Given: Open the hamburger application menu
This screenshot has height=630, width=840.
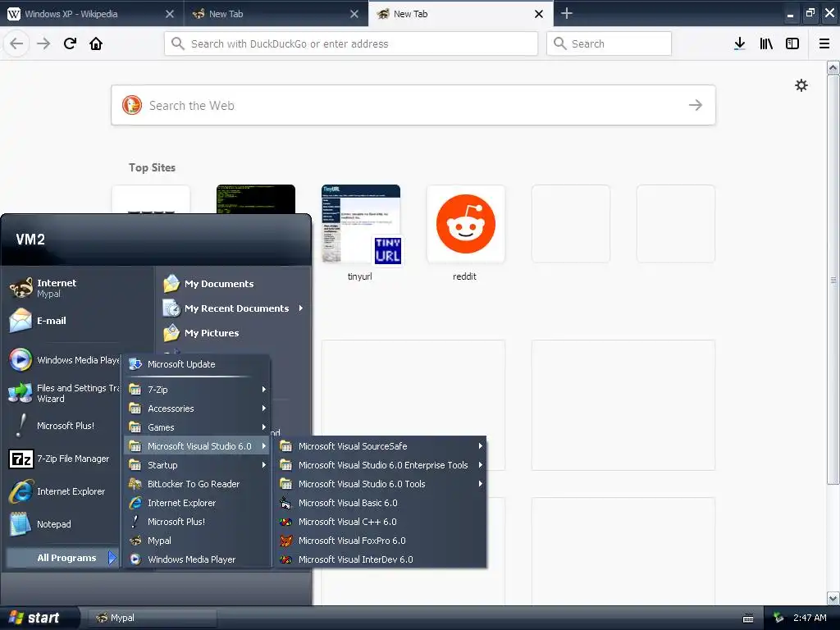Looking at the screenshot, I should click(x=824, y=43).
